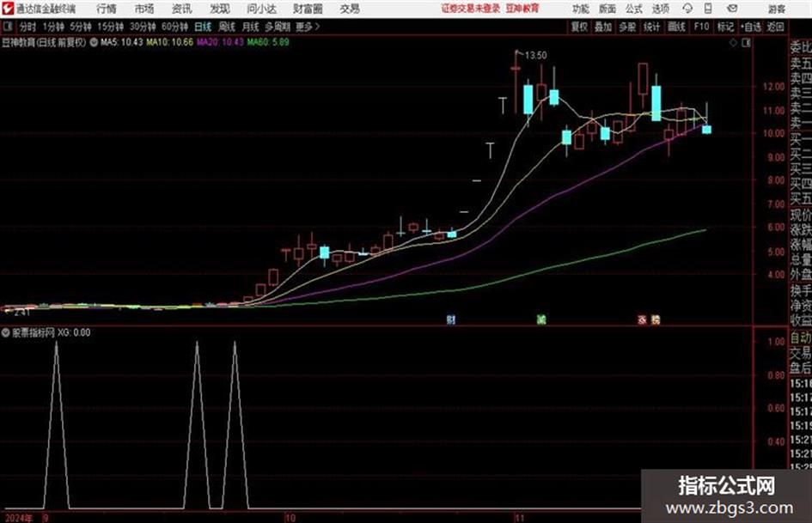Click the red 豆神教育 stock name link
This screenshot has width=812, height=523.
click(x=522, y=9)
